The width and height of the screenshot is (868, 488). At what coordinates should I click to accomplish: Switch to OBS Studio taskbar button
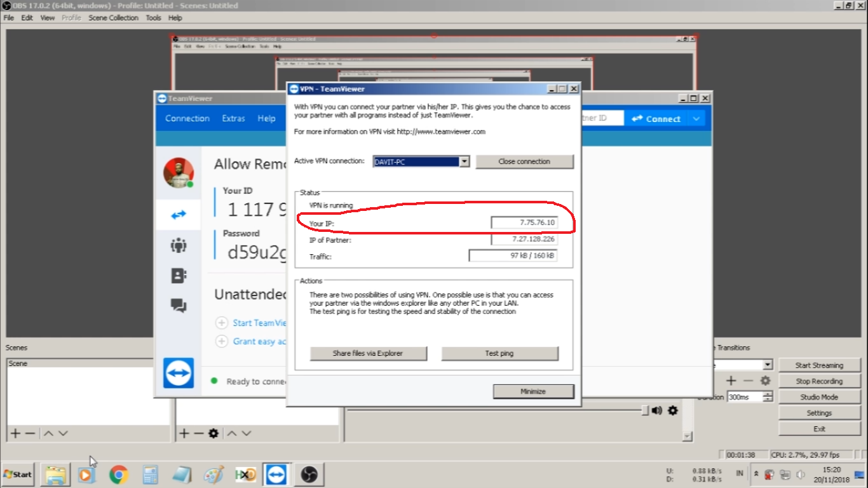tap(309, 475)
